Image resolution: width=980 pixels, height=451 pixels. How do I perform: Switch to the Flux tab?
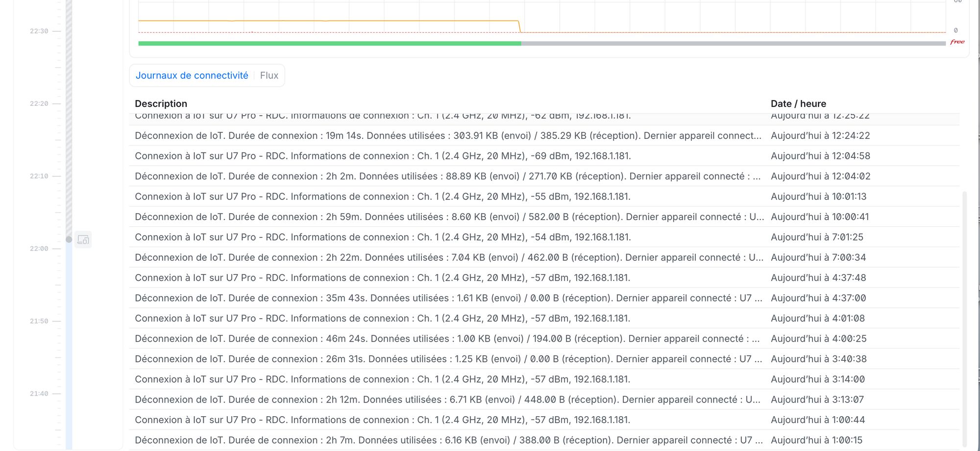[269, 75]
